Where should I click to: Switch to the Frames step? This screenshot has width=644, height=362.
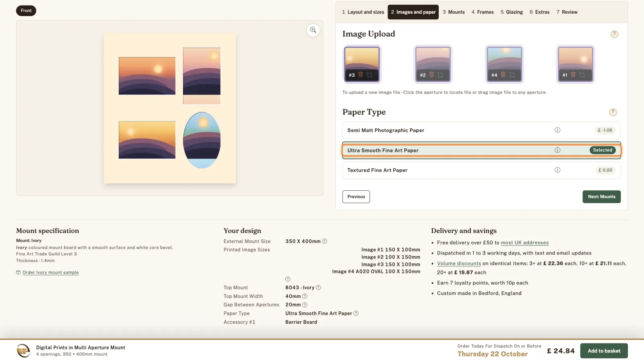483,12
